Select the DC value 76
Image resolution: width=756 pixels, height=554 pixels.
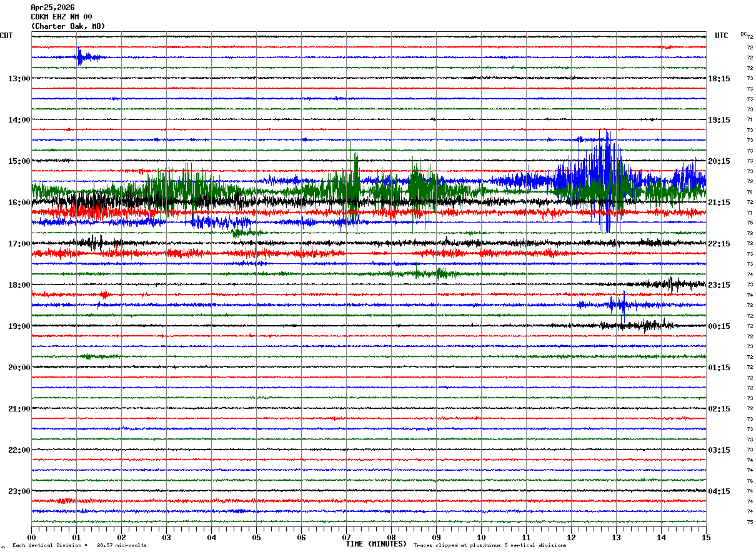(750, 481)
